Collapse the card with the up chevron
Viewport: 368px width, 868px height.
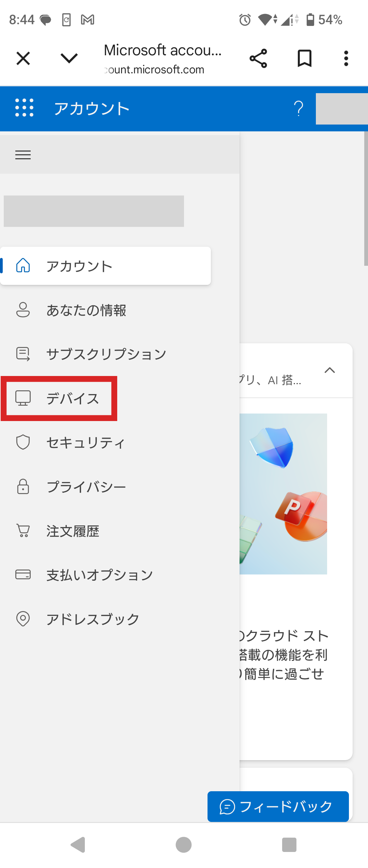coord(330,370)
